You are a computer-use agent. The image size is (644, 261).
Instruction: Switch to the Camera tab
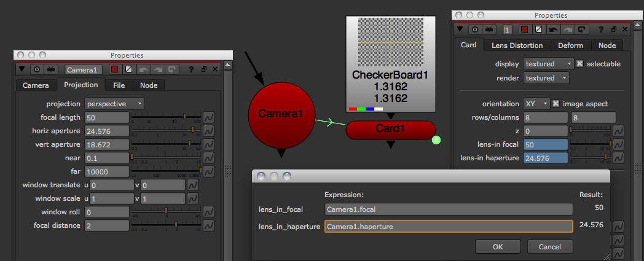(36, 85)
